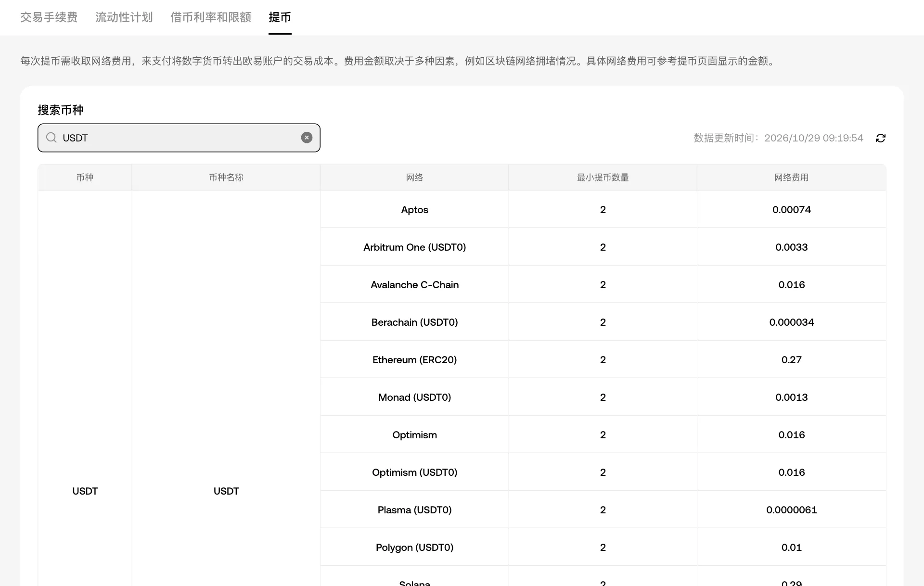
Task: Select Avalanche C-Chain network cell
Action: pyautogui.click(x=414, y=284)
